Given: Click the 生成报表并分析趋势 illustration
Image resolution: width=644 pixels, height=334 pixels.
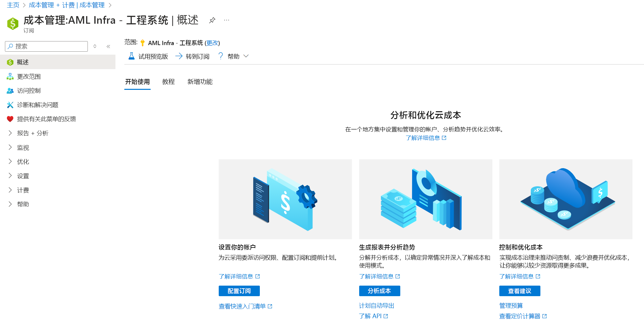Looking at the screenshot, I should coord(426,199).
